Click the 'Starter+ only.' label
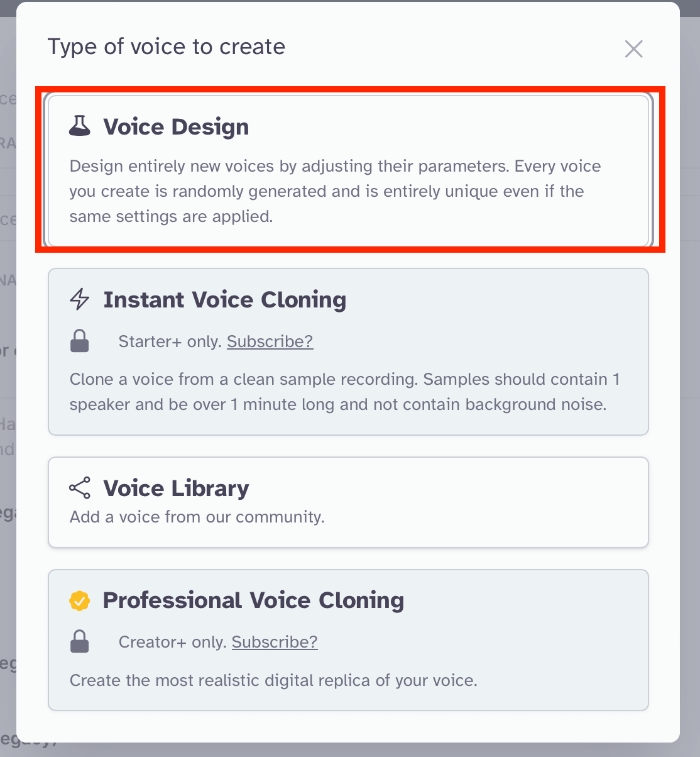The height and width of the screenshot is (757, 700). [170, 341]
